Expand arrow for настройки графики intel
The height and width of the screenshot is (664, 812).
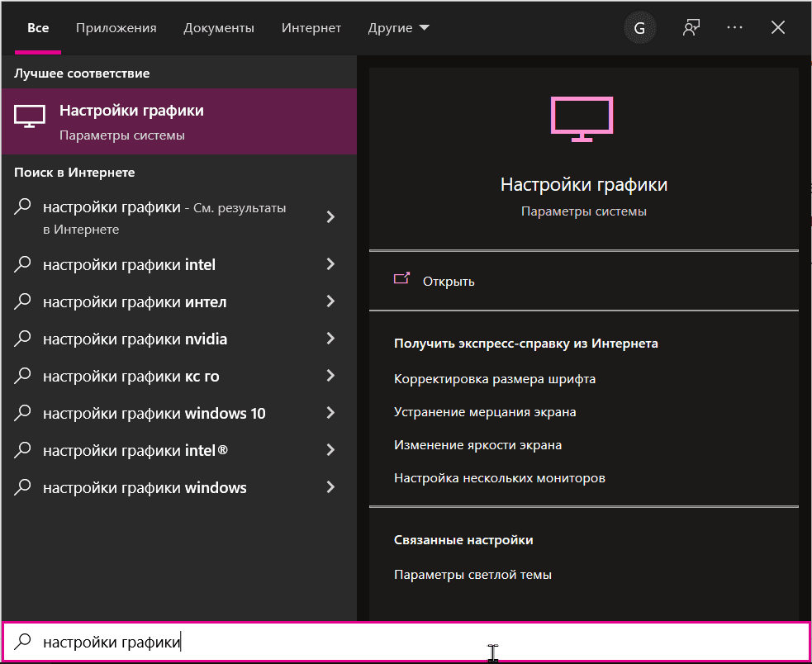click(x=330, y=264)
